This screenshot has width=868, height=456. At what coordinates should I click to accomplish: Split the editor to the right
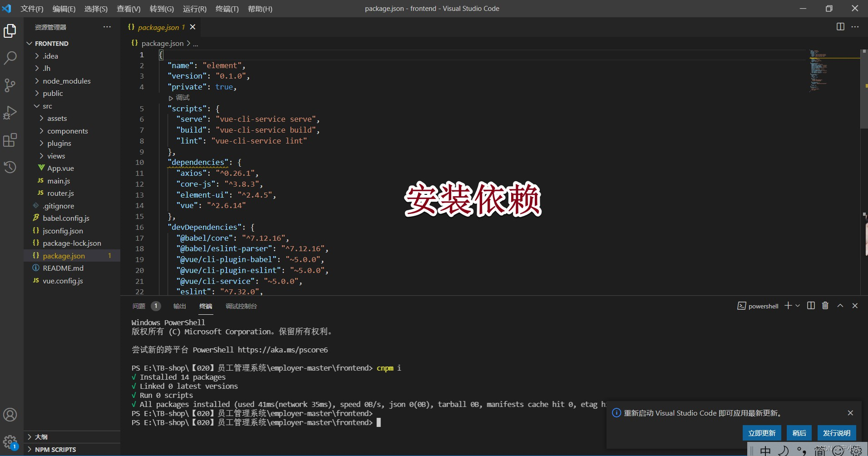coord(840,27)
